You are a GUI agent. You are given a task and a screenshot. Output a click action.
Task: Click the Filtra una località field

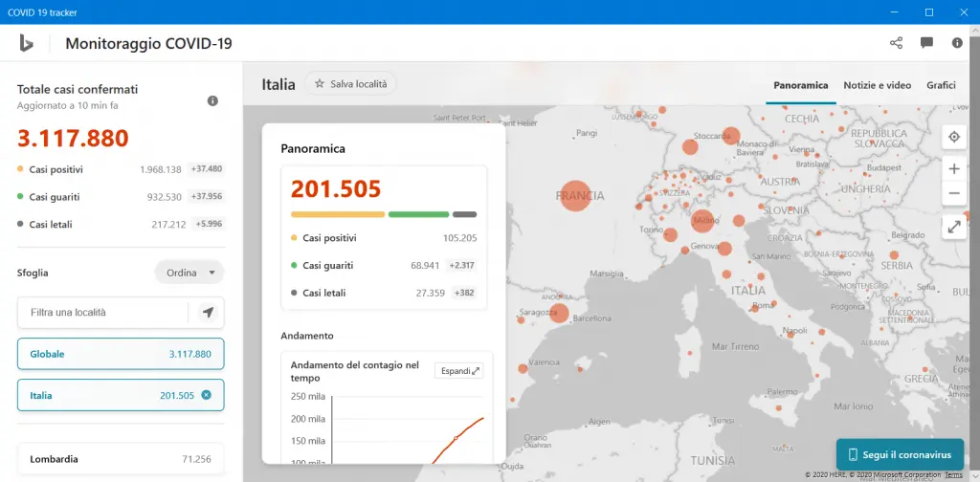103,312
